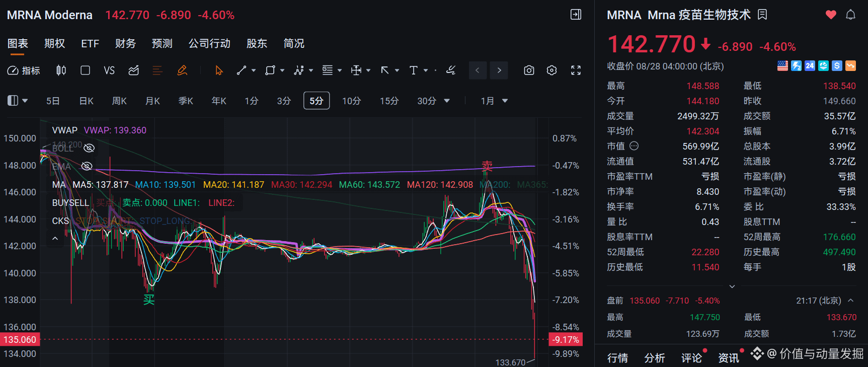Viewport: 868px width, 367px height.
Task: Toggle EMA indicator visibility eye
Action: [x=87, y=166]
